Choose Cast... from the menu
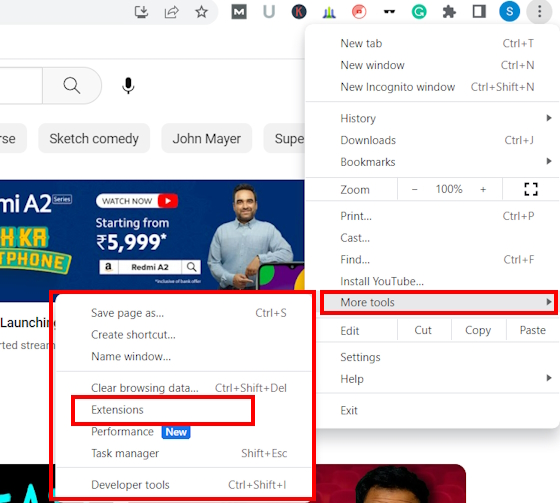This screenshot has height=503, width=560. (x=432, y=238)
